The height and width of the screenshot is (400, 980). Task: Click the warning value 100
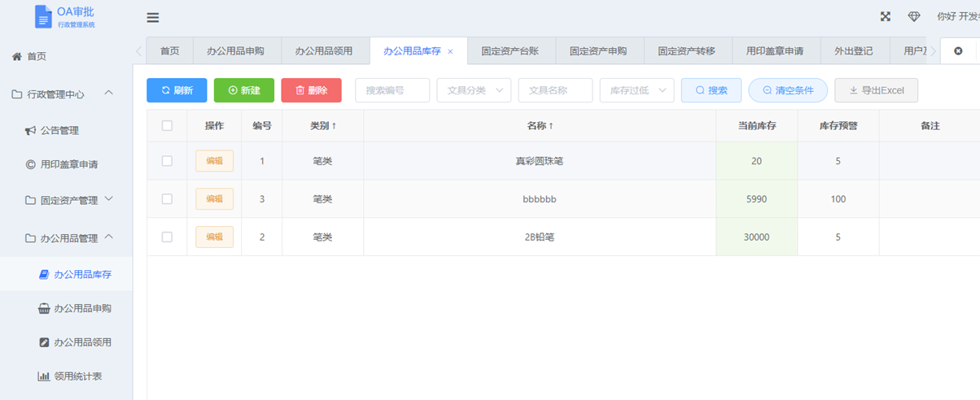pos(838,199)
